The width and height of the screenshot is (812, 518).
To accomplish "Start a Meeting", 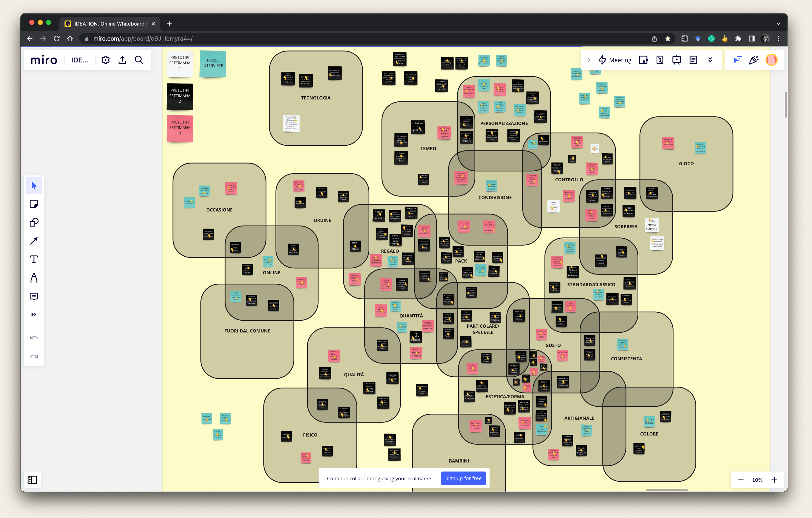I will [615, 60].
